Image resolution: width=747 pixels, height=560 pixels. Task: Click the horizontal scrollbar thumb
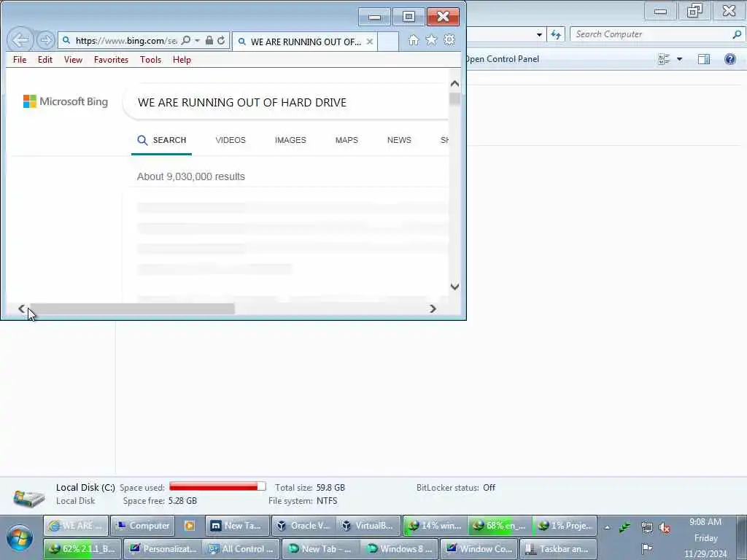132,308
